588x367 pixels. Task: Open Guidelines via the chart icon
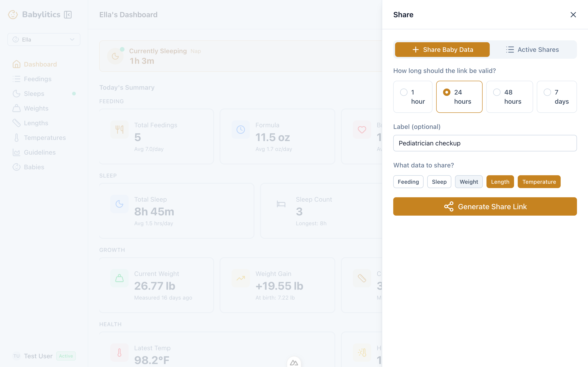[x=17, y=153]
